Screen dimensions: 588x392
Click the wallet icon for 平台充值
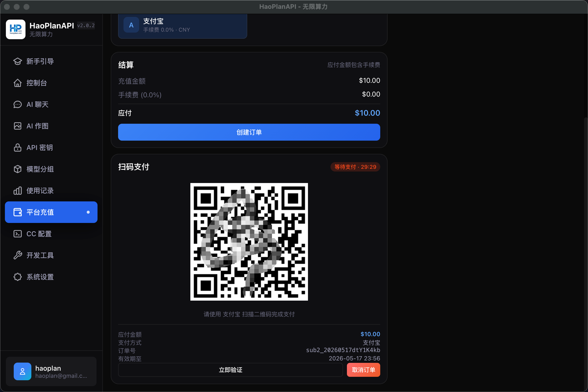point(17,212)
